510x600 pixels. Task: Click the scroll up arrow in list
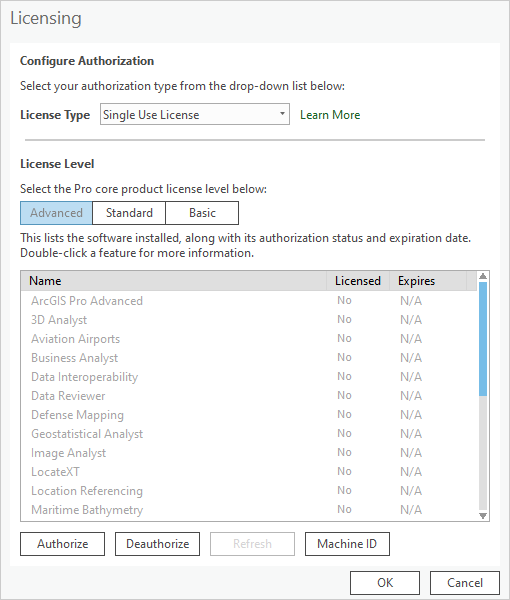[x=483, y=276]
